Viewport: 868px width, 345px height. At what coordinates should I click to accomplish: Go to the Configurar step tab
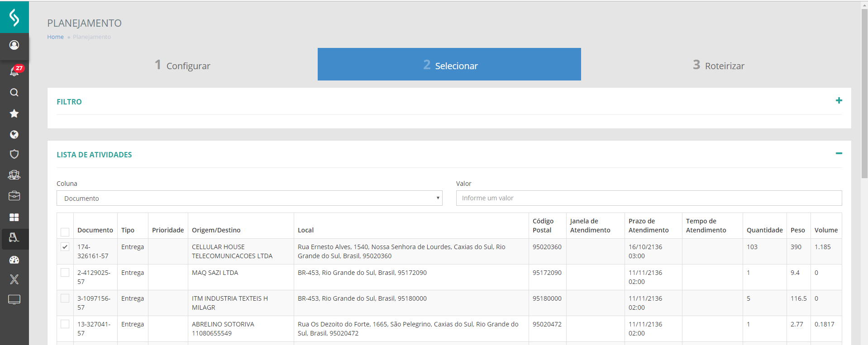[x=182, y=66]
